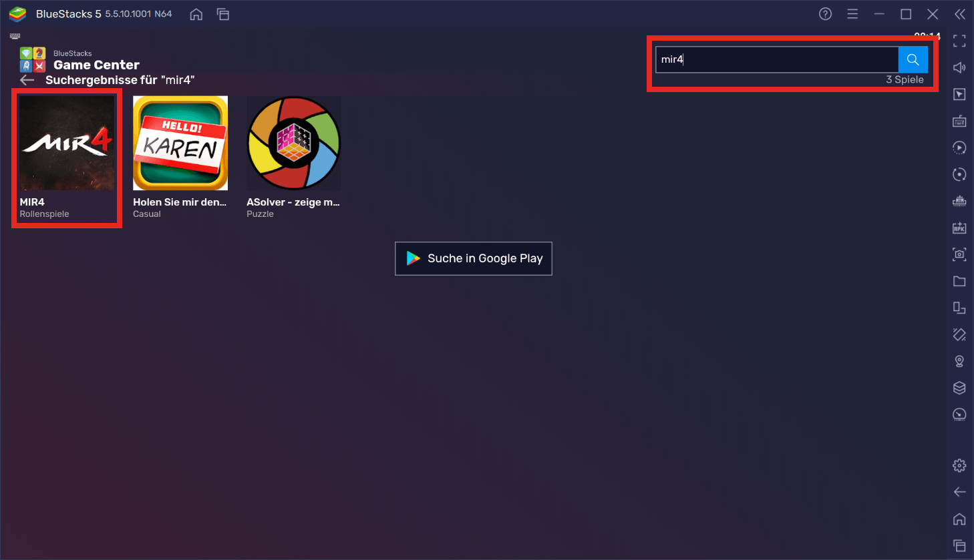Rotate screen using sidebar icon

coord(959,308)
